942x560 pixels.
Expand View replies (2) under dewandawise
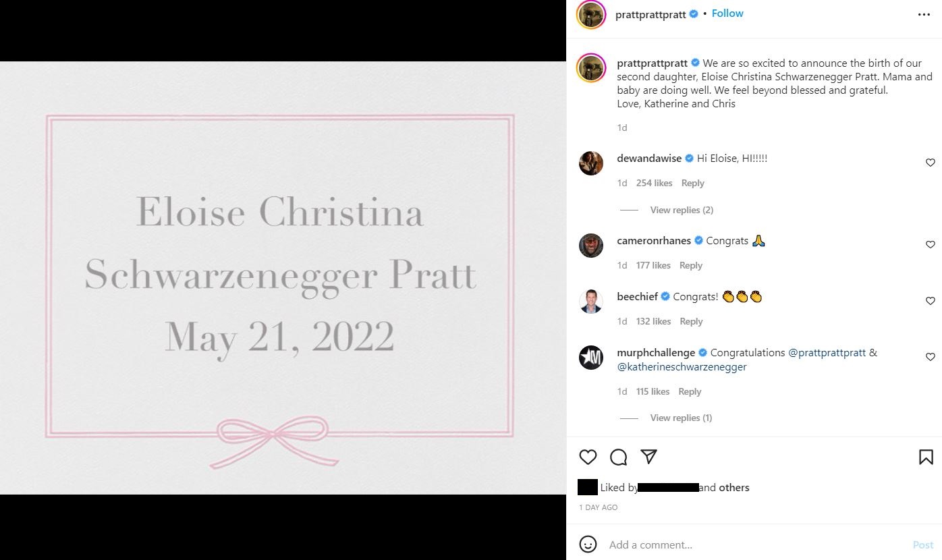point(682,210)
